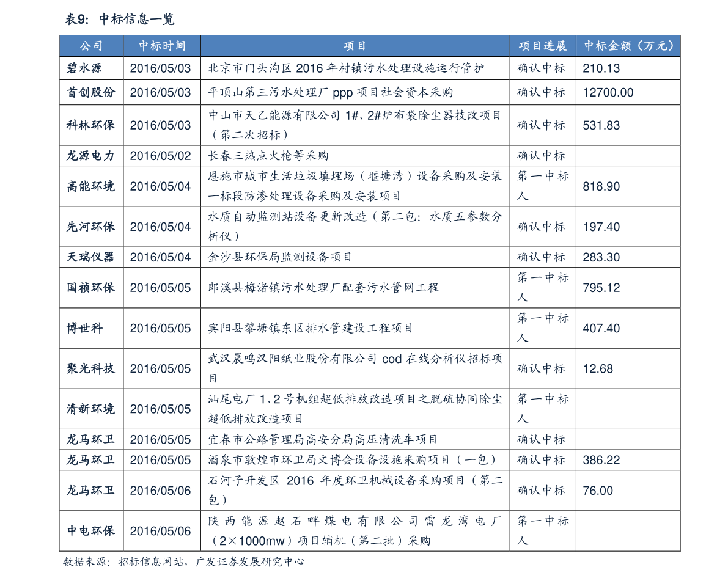Click company cell 中电环保
728x581 pixels.
[90, 531]
